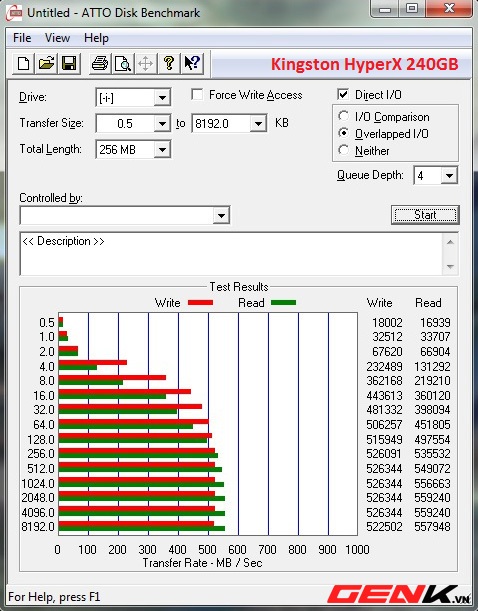Select Overlapped I/O radio button
This screenshot has width=478, height=611.
(x=343, y=133)
